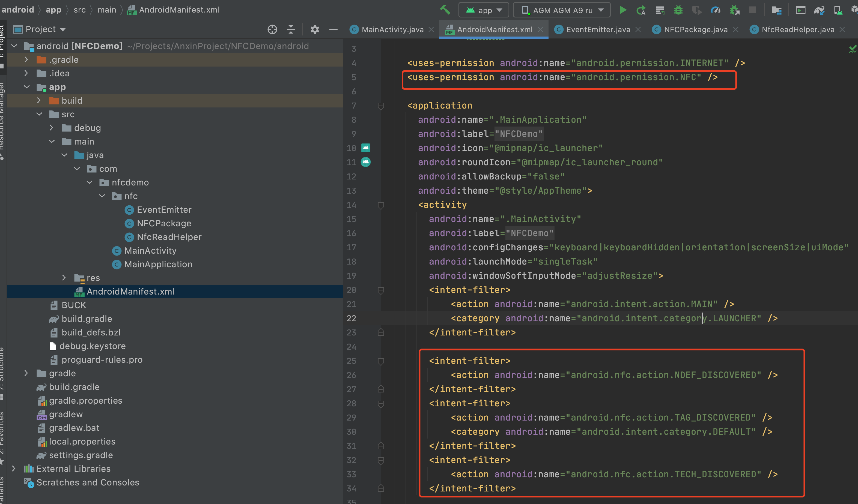Open the AGM A9 device selector dropdown
This screenshot has width=858, height=504.
pos(562,10)
